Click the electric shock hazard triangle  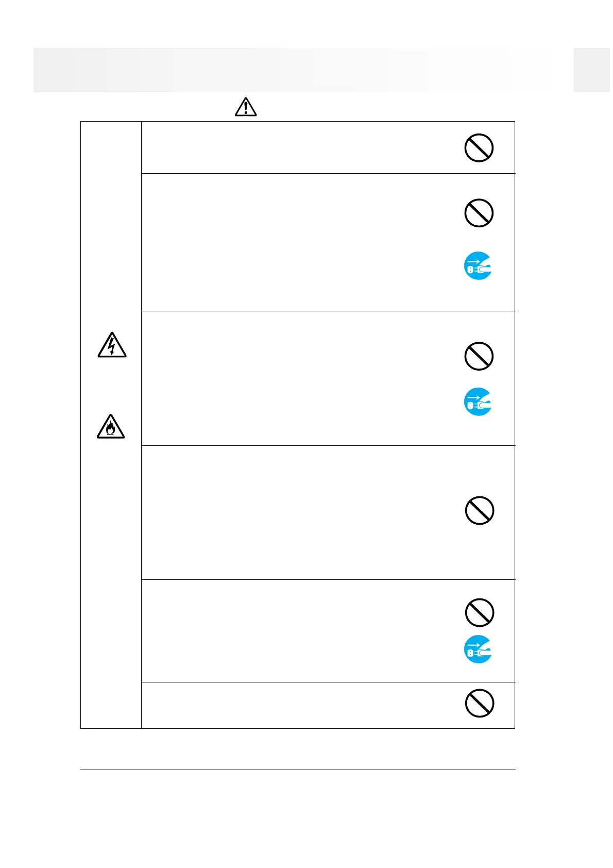112,345
